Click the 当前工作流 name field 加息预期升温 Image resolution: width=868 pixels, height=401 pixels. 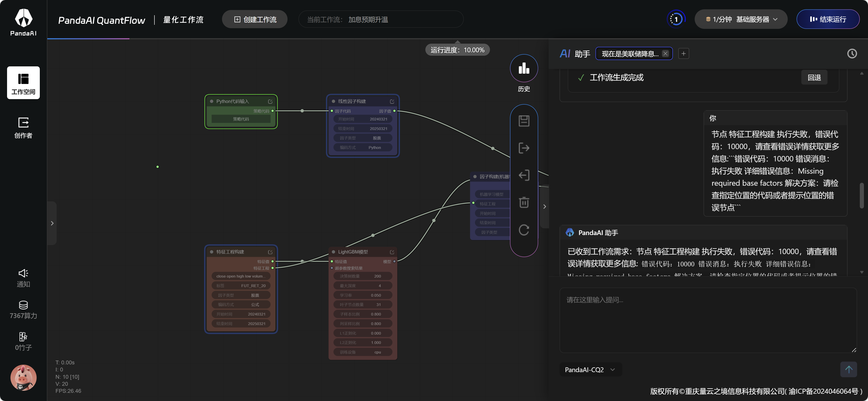pos(381,20)
